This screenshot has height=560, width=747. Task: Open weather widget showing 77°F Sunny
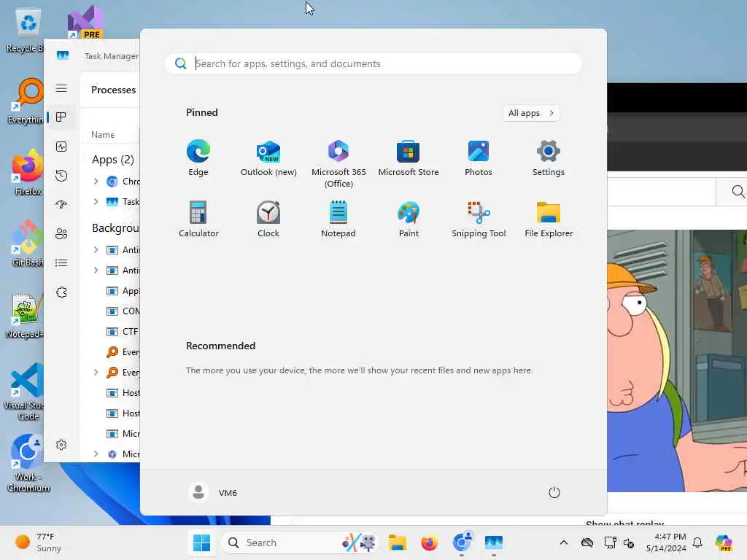38,542
